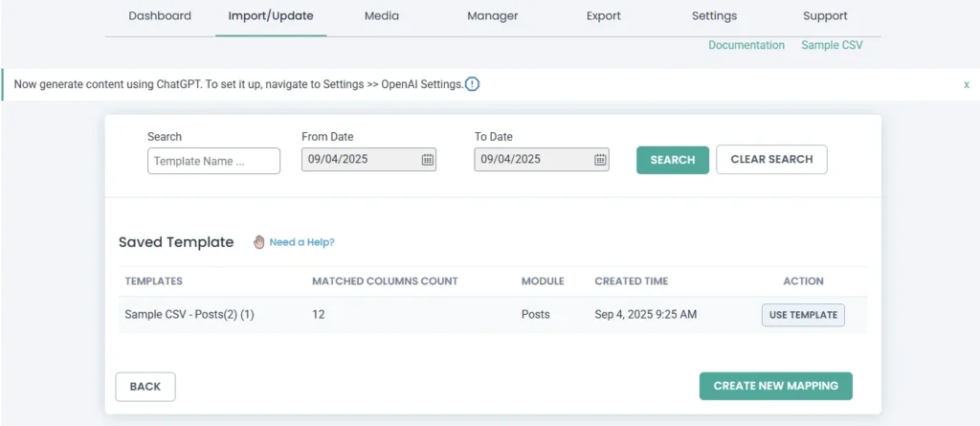Viewport: 980px width, 426px height.
Task: Select the Export tab
Action: pyautogui.click(x=603, y=16)
